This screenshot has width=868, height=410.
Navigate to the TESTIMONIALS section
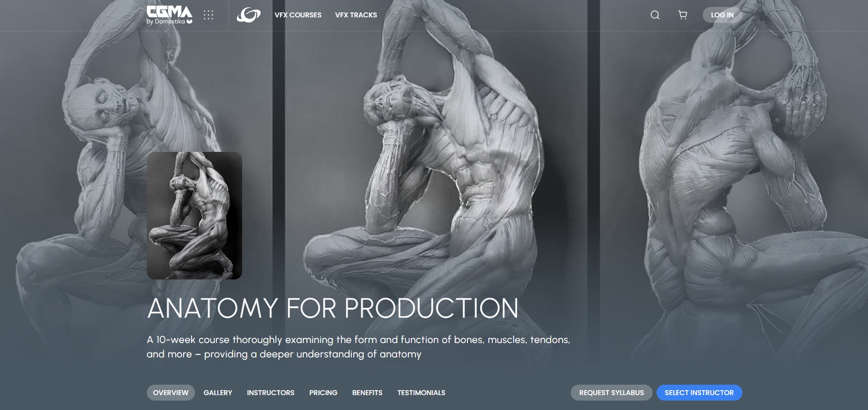tap(421, 393)
